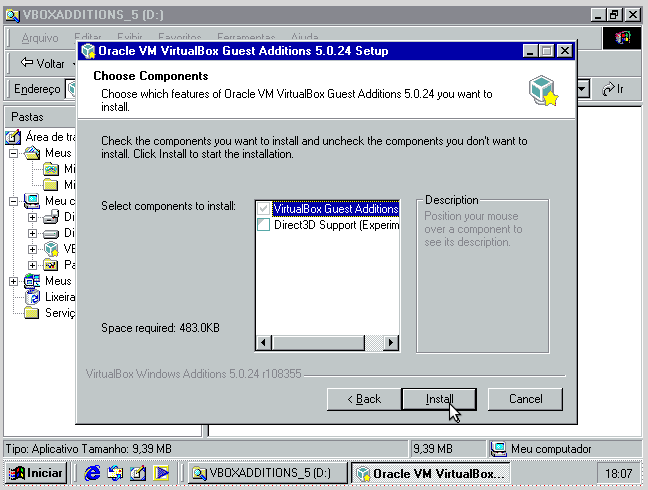Launch Internet Explorer from quick launch
Image resolution: width=648 pixels, height=490 pixels.
[92, 473]
